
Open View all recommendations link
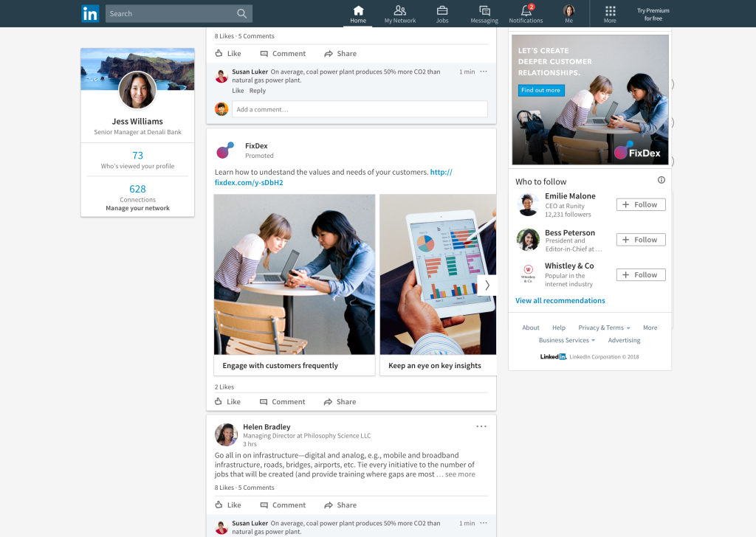click(x=560, y=300)
